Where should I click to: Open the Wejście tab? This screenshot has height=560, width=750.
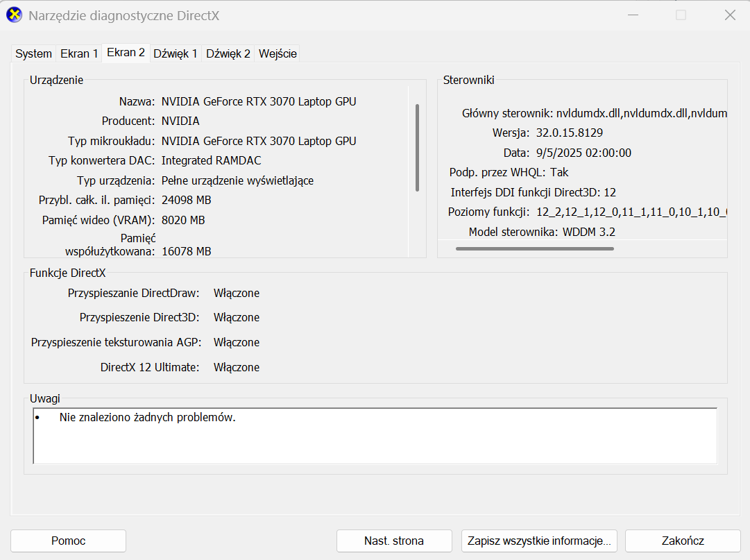[x=278, y=53]
